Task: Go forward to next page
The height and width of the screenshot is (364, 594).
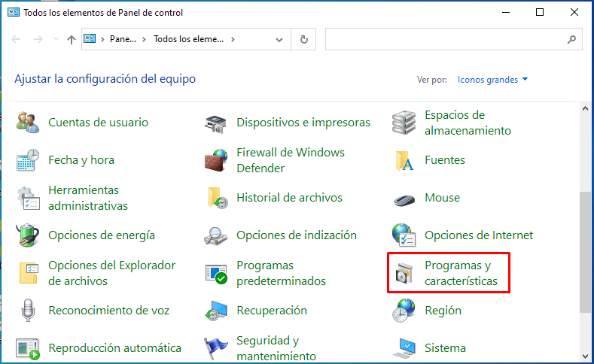Action: point(38,39)
